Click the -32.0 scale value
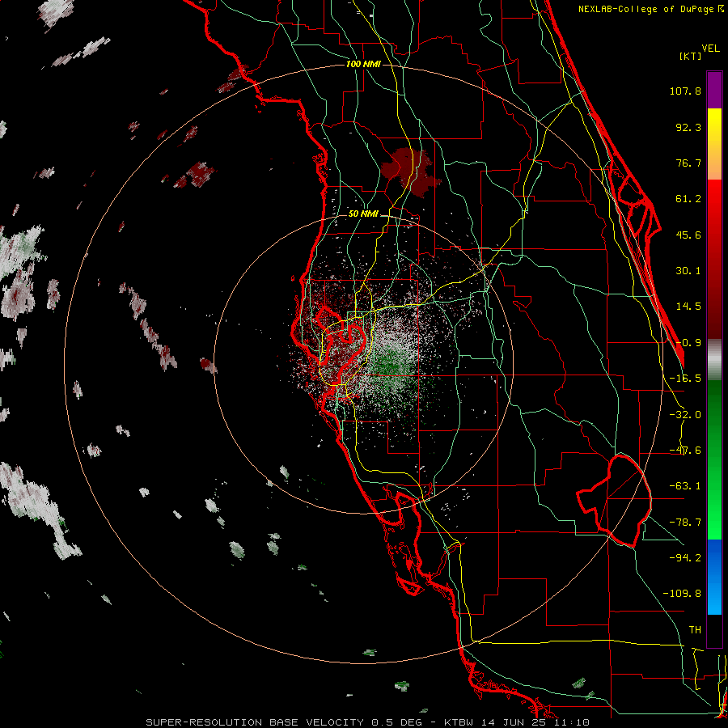 (685, 415)
